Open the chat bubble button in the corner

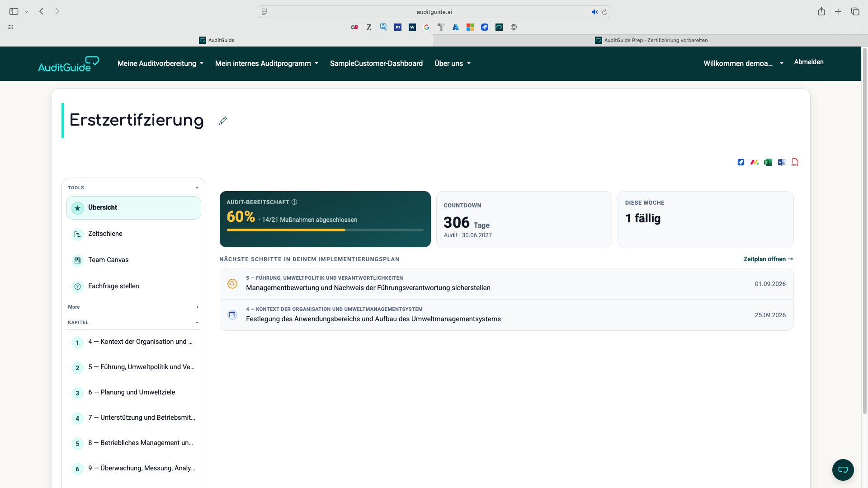pyautogui.click(x=843, y=470)
